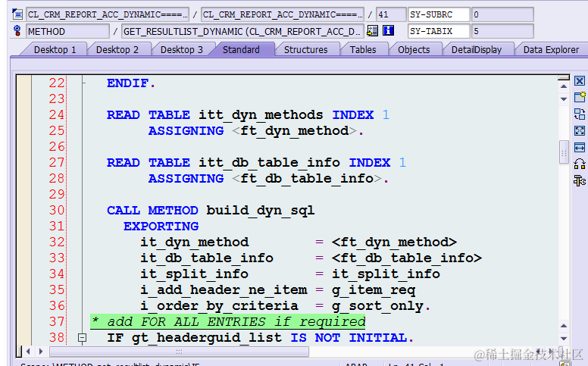588x366 pixels.
Task: Open the DetailDisplay tab
Action: coord(477,49)
